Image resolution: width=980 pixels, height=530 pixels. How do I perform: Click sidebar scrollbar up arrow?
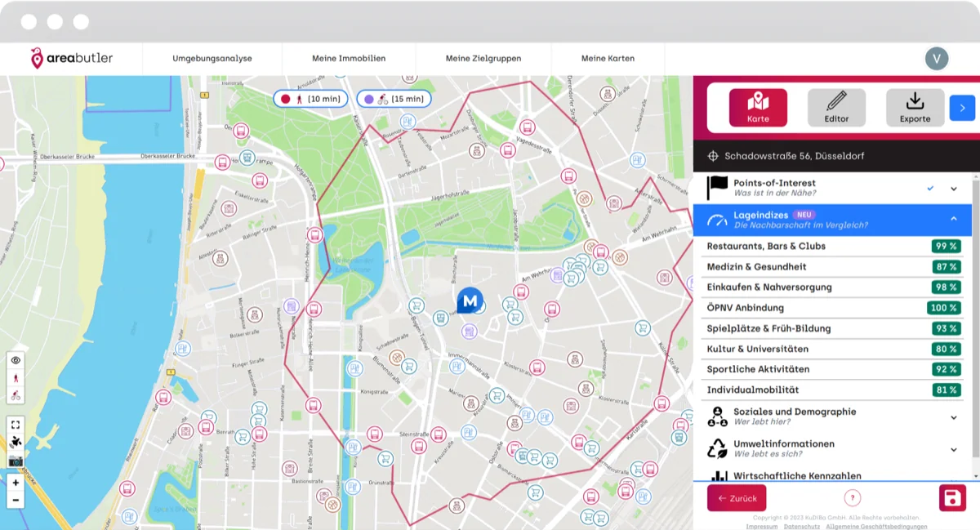point(975,176)
